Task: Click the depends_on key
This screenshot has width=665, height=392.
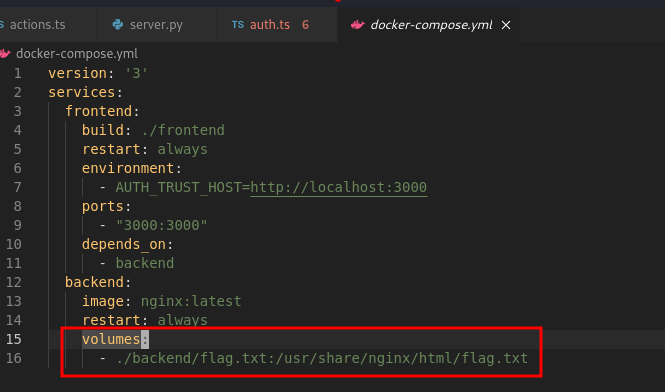Action: 124,244
